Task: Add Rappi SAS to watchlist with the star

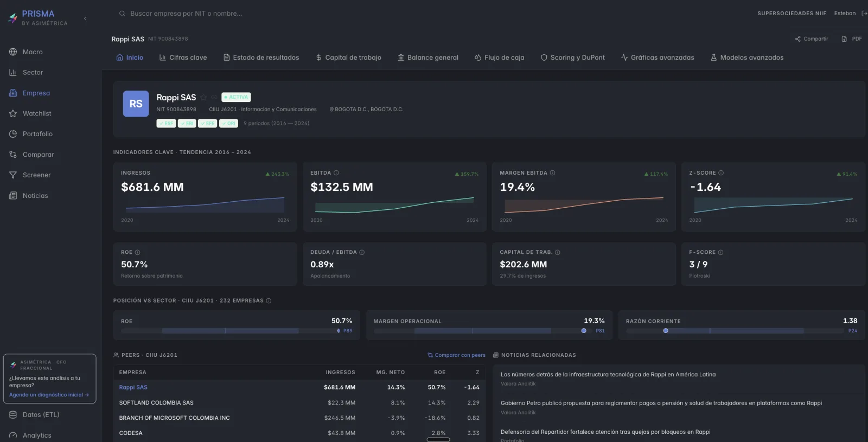Action: click(203, 98)
